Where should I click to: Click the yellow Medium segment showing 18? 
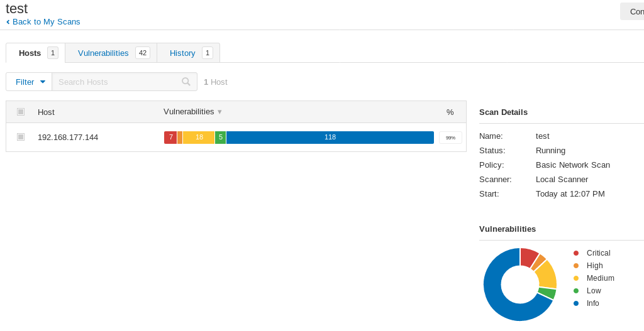(199, 138)
